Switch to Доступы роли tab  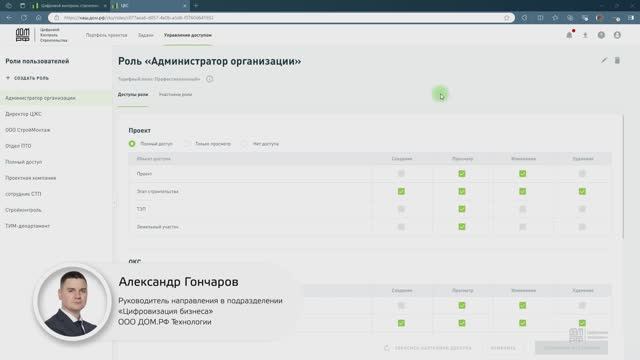(x=133, y=95)
